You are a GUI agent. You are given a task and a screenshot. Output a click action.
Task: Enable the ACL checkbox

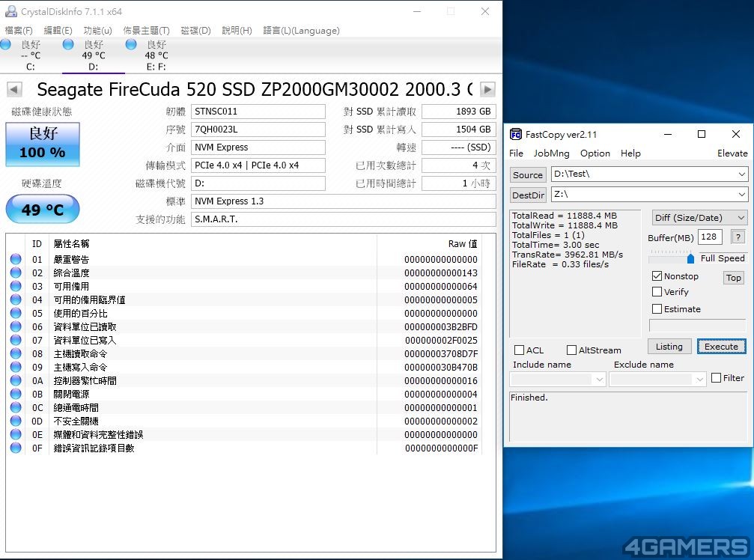pos(520,350)
